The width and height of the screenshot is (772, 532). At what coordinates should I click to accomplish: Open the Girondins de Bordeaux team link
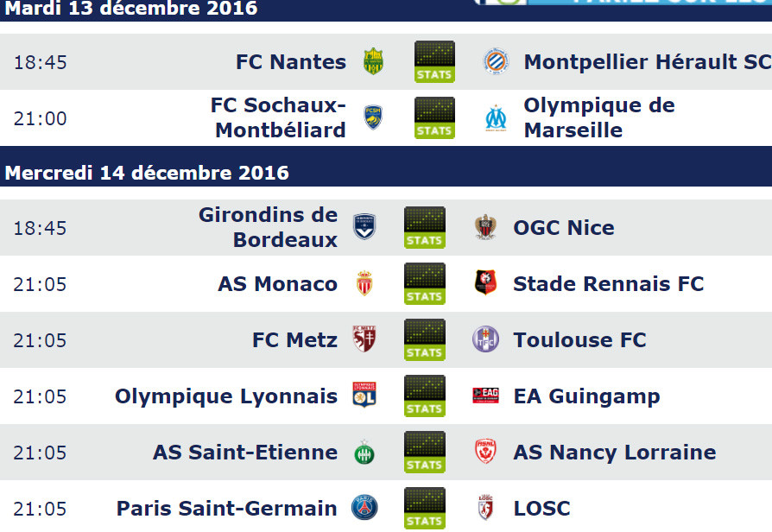click(x=269, y=228)
